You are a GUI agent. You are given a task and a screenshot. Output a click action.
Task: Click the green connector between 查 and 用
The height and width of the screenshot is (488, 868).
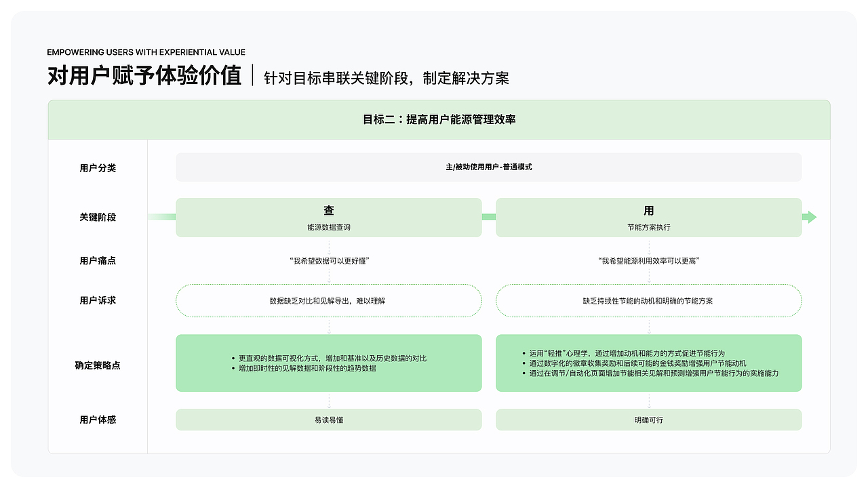[x=489, y=217]
